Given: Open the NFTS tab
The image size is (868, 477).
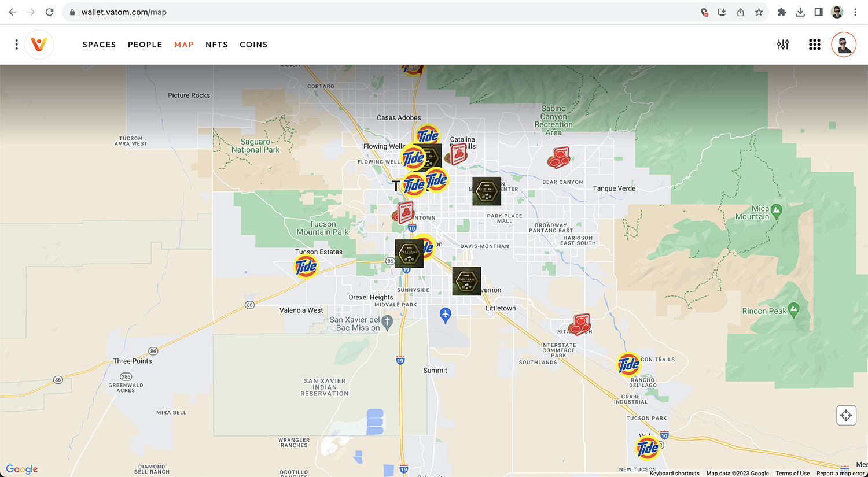Looking at the screenshot, I should (x=216, y=45).
